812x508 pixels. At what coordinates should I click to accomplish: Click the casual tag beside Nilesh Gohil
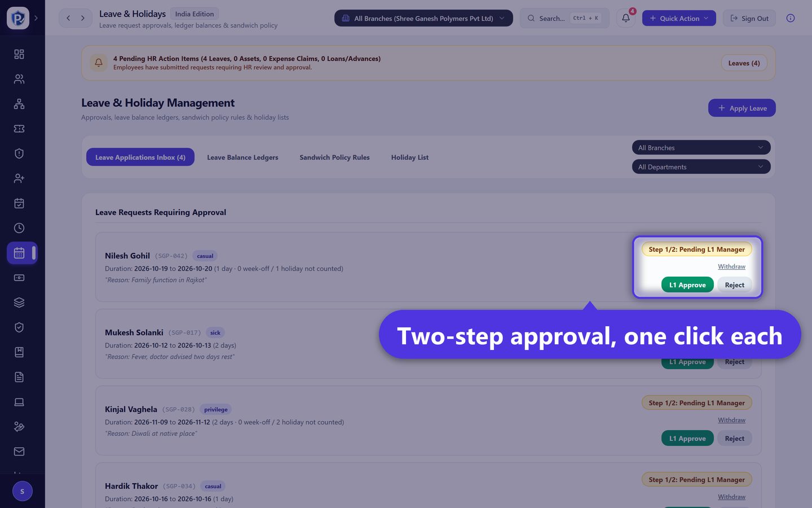205,256
